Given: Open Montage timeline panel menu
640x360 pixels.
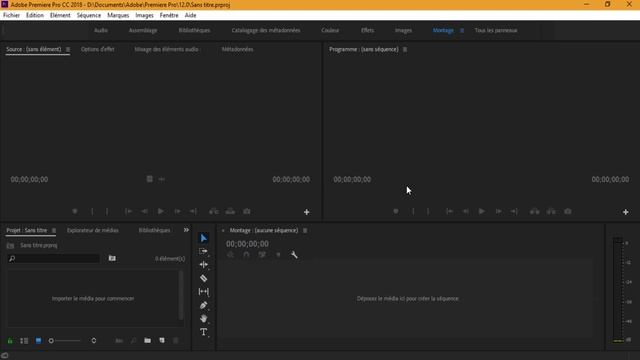Looking at the screenshot, I should pyautogui.click(x=305, y=231).
